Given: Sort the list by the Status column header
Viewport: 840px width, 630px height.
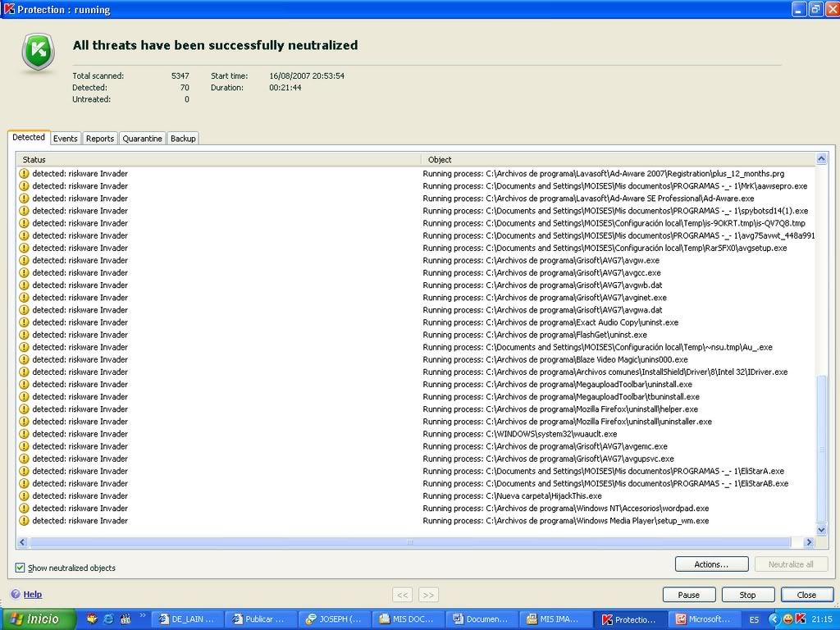Looking at the screenshot, I should pyautogui.click(x=219, y=160).
